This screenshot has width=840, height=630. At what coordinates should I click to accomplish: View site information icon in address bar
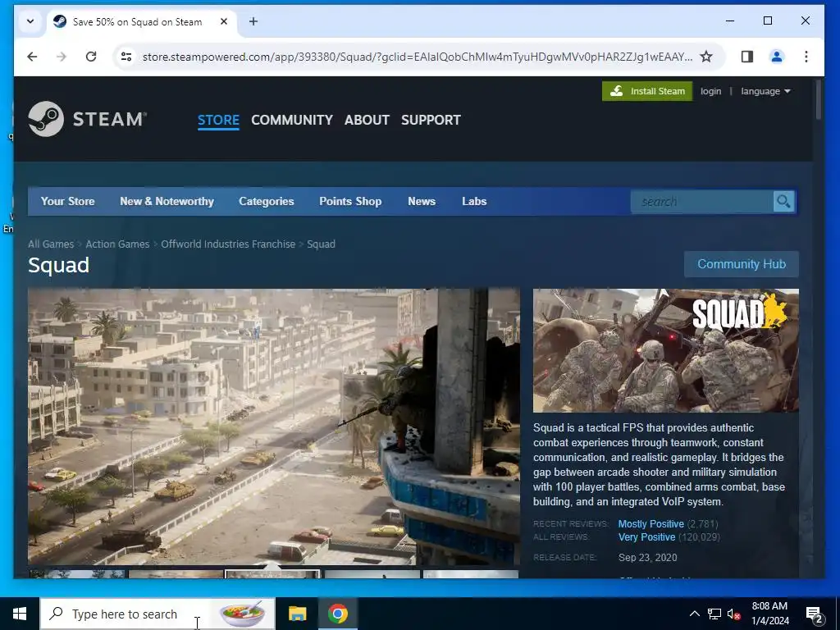pyautogui.click(x=126, y=57)
